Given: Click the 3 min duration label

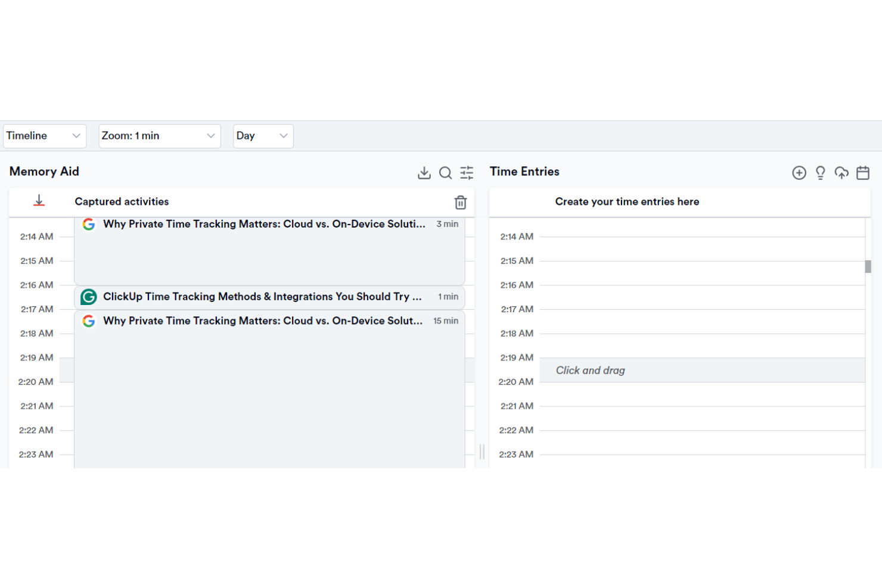Looking at the screenshot, I should tap(448, 224).
